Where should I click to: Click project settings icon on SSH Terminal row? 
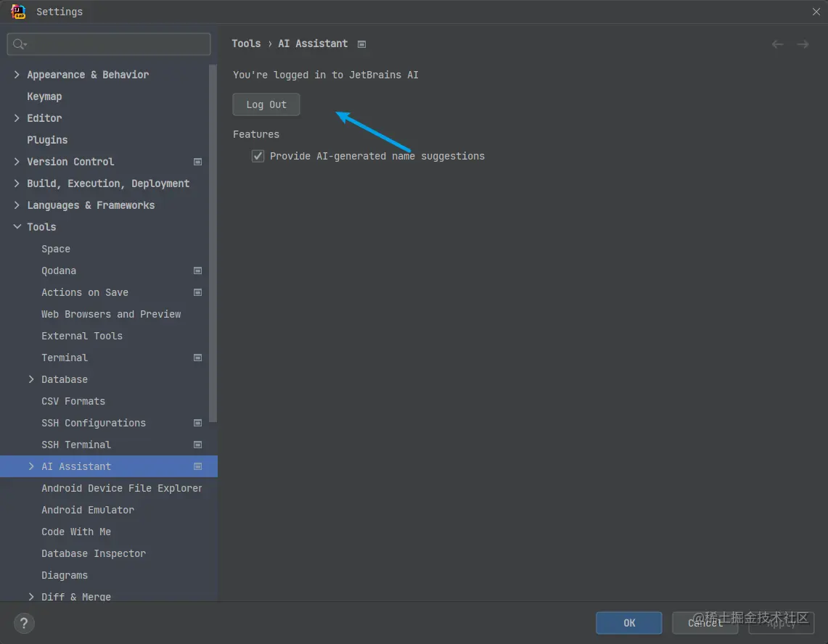tap(197, 445)
